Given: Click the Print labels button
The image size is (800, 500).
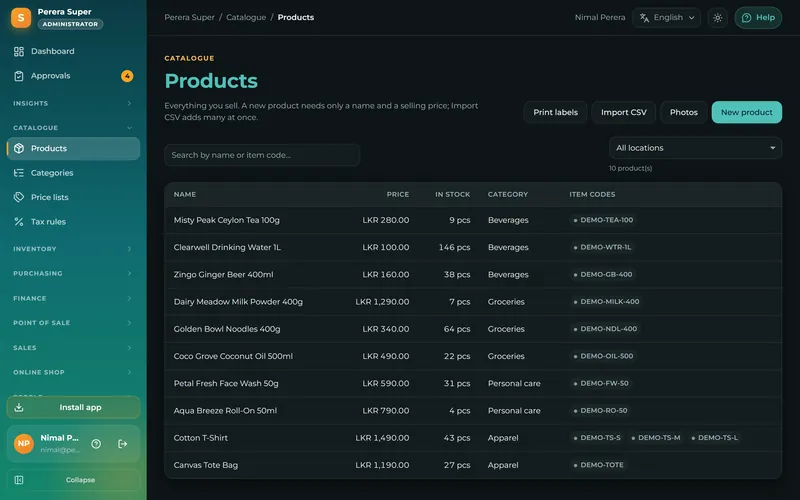Looking at the screenshot, I should point(555,112).
